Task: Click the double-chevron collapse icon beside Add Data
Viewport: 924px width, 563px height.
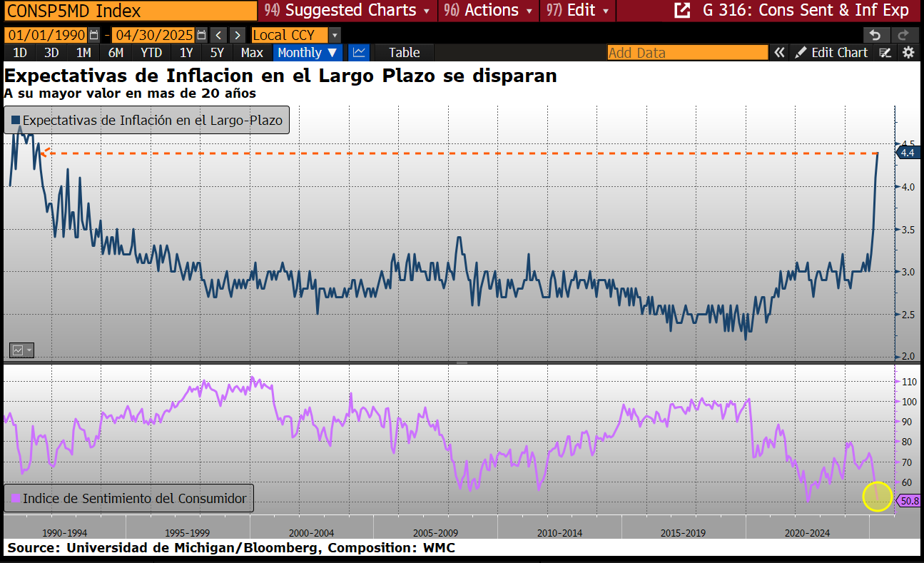Action: pyautogui.click(x=780, y=52)
